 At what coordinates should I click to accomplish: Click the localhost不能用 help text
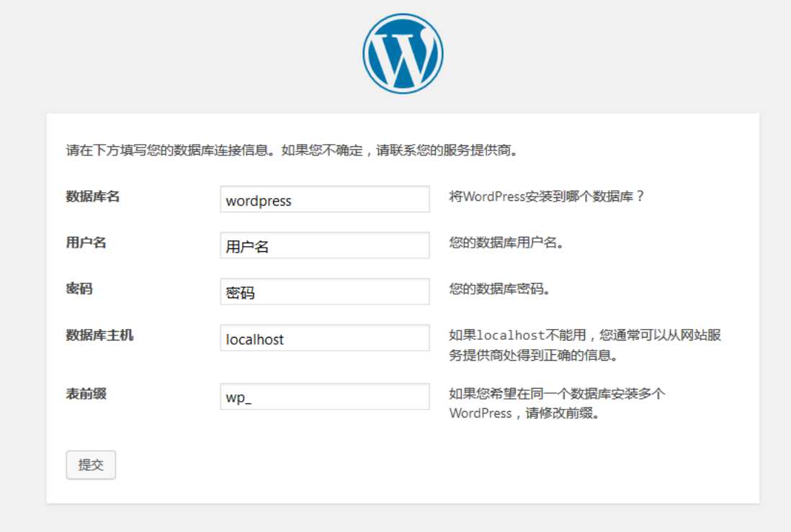[x=585, y=345]
